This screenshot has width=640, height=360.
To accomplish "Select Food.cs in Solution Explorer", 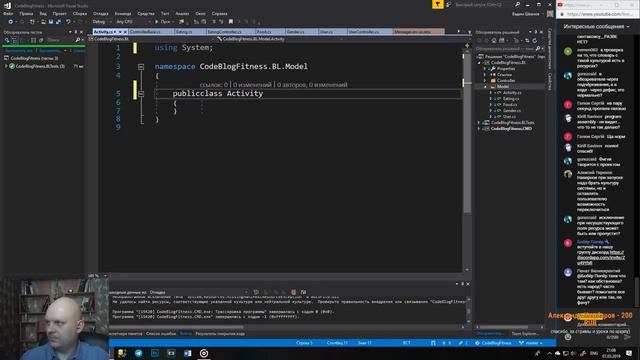I will [x=510, y=104].
